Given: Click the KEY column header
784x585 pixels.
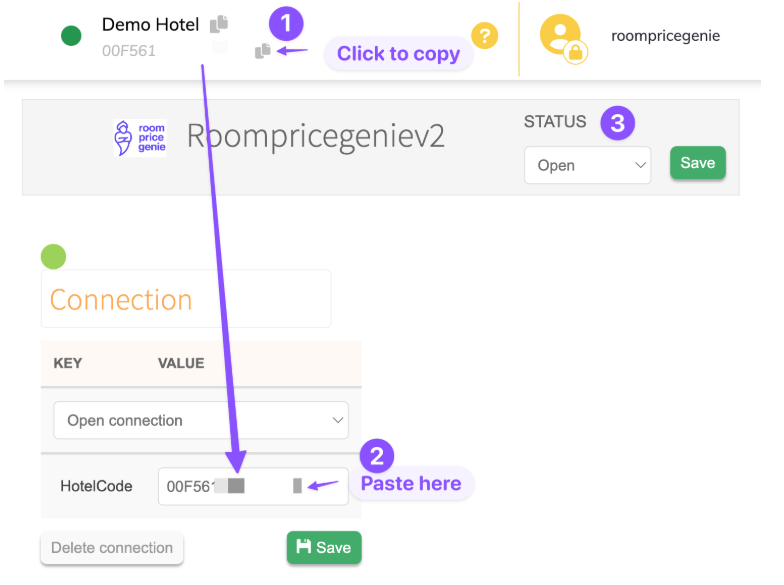Looking at the screenshot, I should point(68,363).
